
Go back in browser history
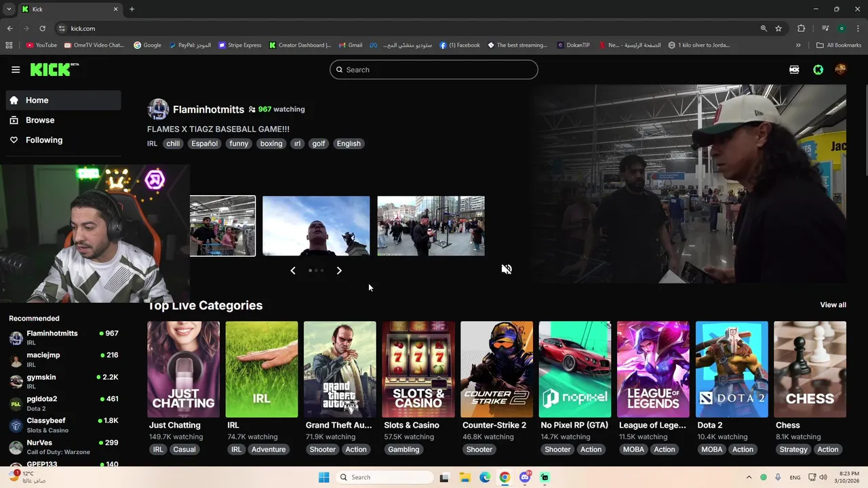9,28
